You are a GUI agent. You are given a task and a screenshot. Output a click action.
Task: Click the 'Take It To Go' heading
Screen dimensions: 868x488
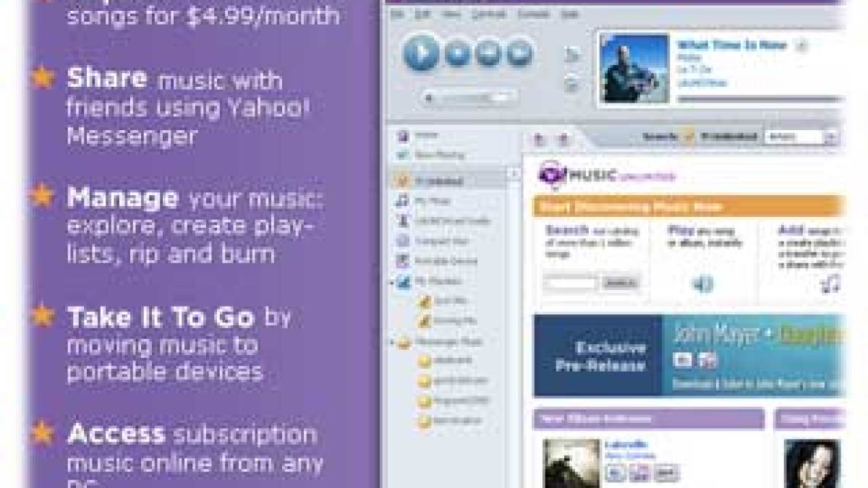[x=161, y=317]
